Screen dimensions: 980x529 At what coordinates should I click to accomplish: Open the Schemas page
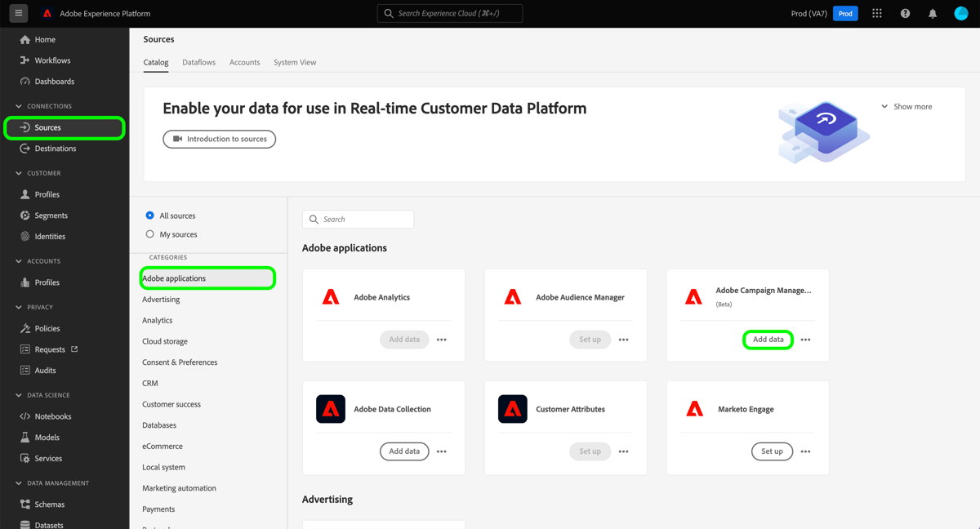50,504
